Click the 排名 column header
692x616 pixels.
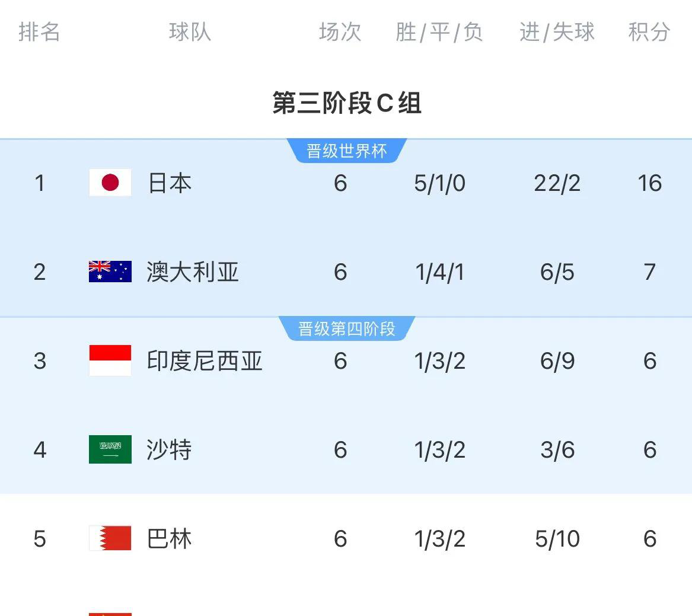39,32
